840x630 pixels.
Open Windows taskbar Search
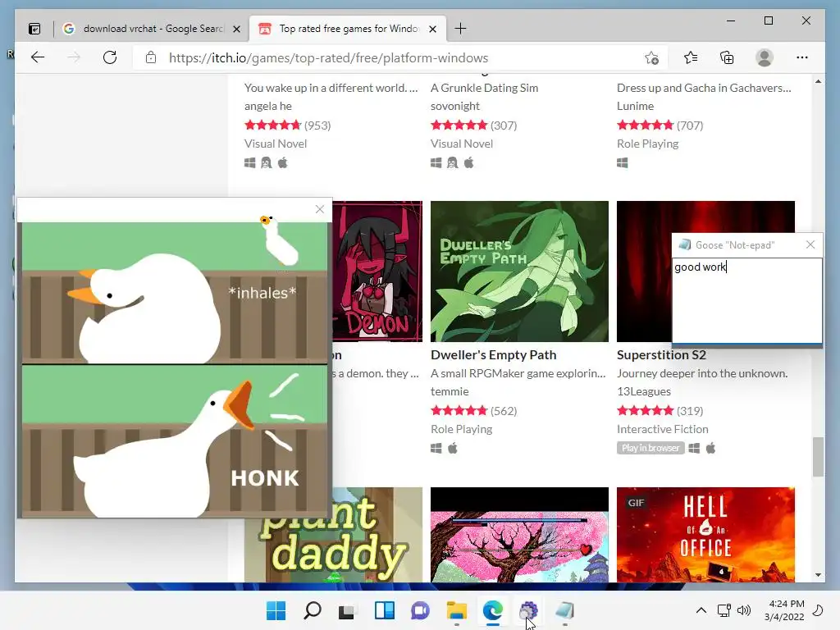[313, 610]
